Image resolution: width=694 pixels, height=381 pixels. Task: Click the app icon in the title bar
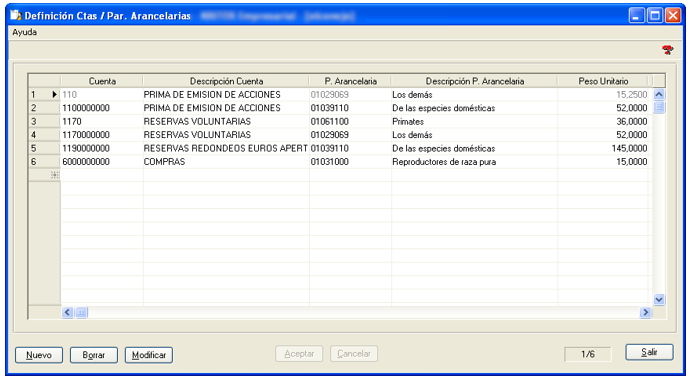tap(15, 15)
